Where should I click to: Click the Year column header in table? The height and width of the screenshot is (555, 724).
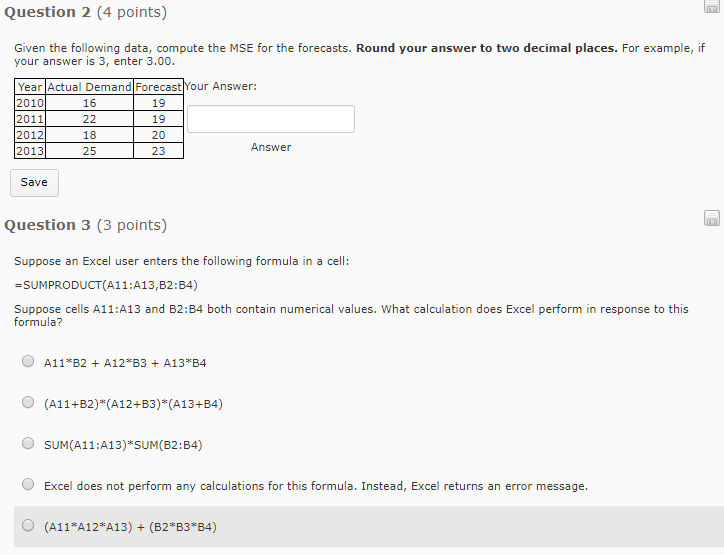tap(30, 87)
